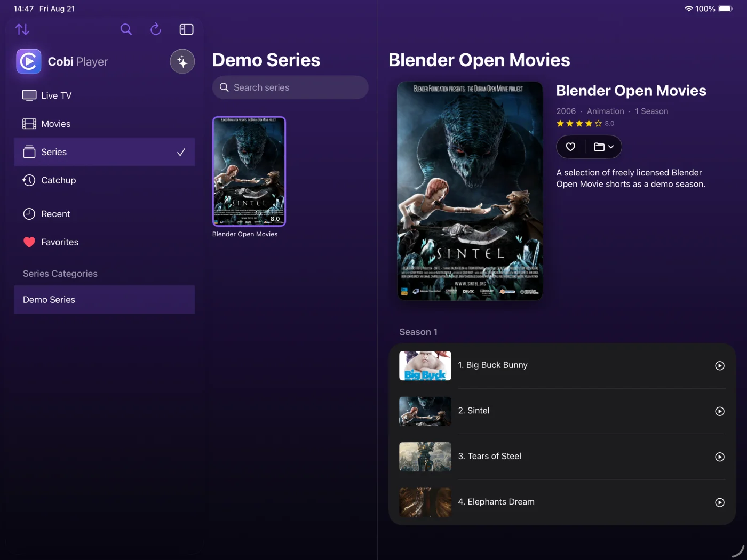This screenshot has height=560, width=747.
Task: Play episode 3 Tears of Steel
Action: pos(720,457)
